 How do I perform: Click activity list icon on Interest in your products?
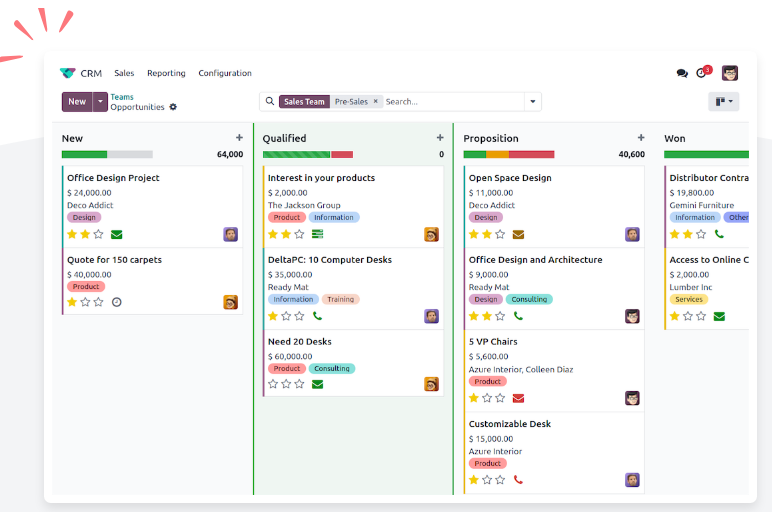[x=318, y=234]
